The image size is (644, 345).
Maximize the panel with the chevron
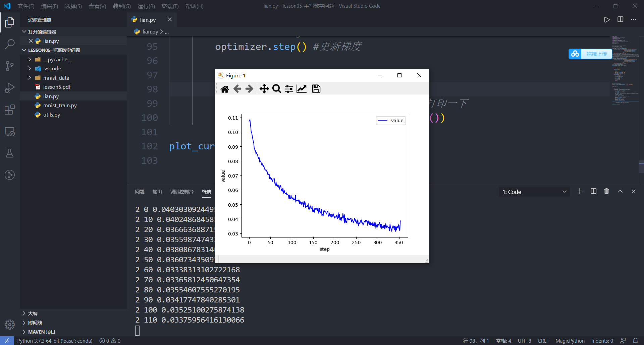point(620,191)
